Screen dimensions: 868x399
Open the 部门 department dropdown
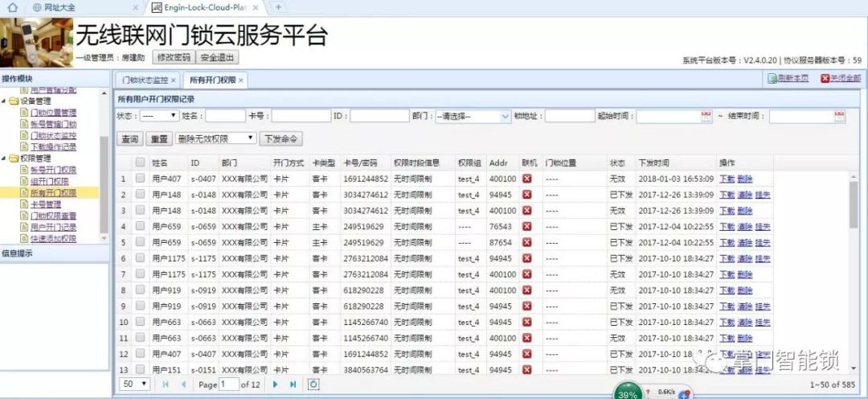pos(473,117)
